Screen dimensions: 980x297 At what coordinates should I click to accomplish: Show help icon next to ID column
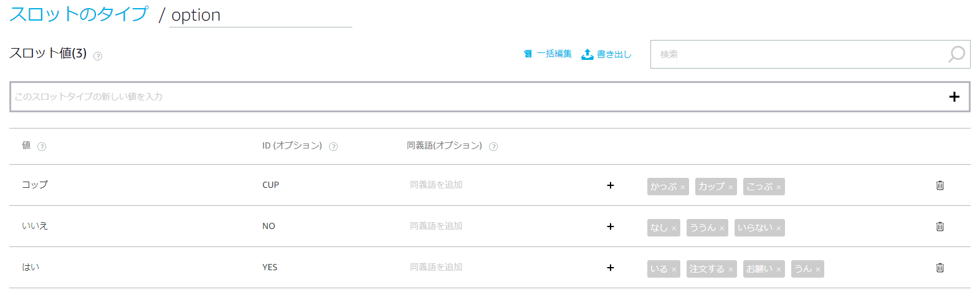(x=333, y=147)
